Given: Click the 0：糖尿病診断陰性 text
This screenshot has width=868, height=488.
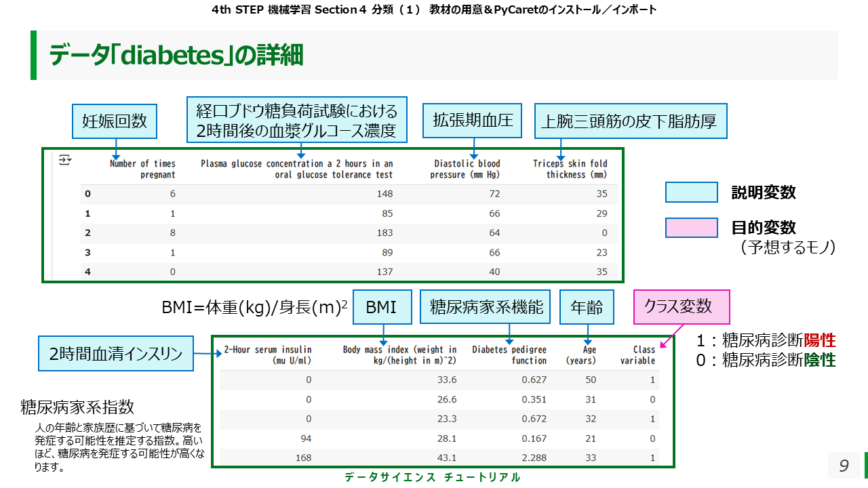Looking at the screenshot, I should 766,360.
